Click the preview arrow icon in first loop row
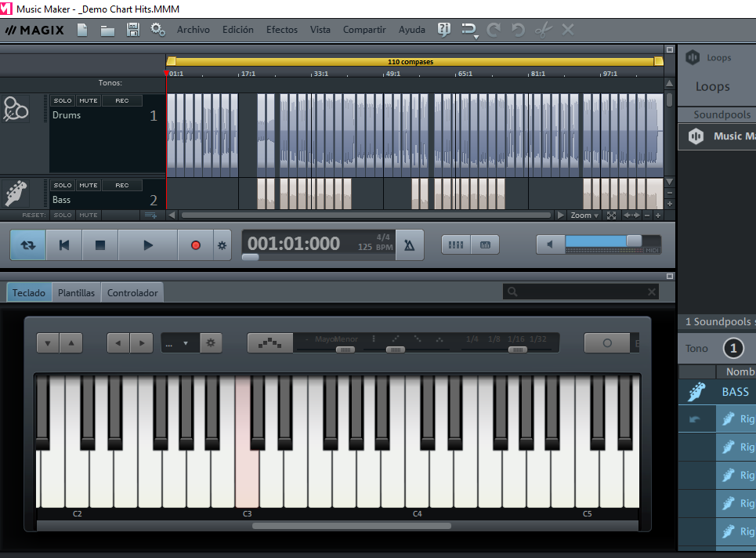The height and width of the screenshot is (558, 756). pyautogui.click(x=694, y=419)
